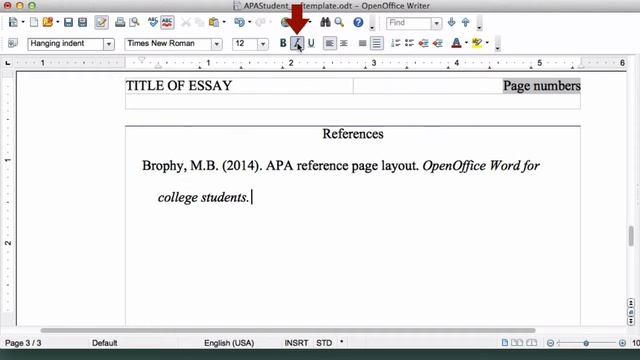Open OpenOffice Help question mark icon

click(x=358, y=22)
